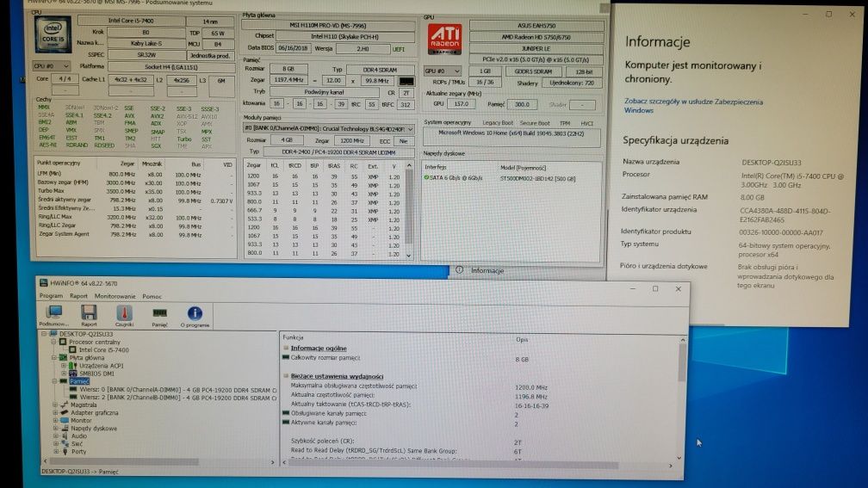Click the memory chip icon beside 99.8 MHz
868x488 pixels.
point(406,81)
